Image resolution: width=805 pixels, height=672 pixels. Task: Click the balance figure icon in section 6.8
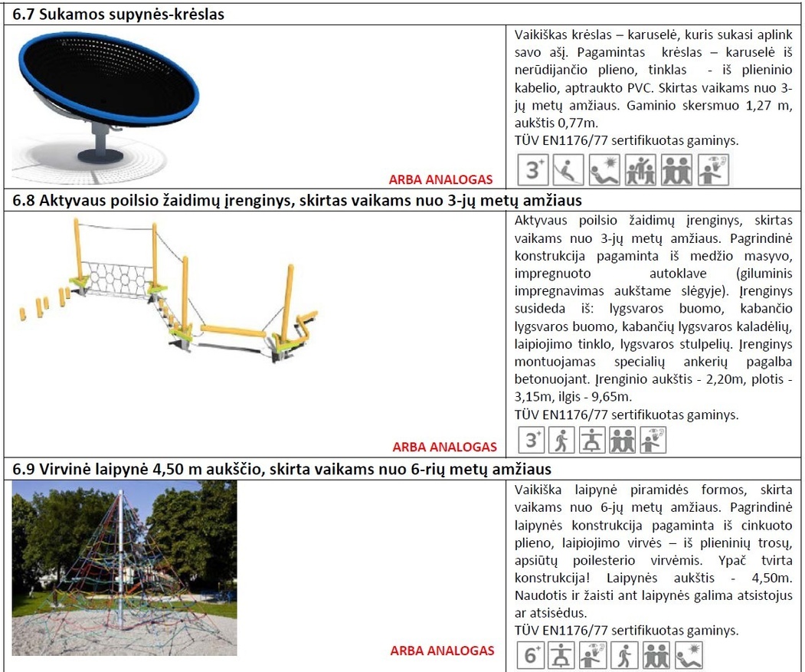[x=592, y=440]
